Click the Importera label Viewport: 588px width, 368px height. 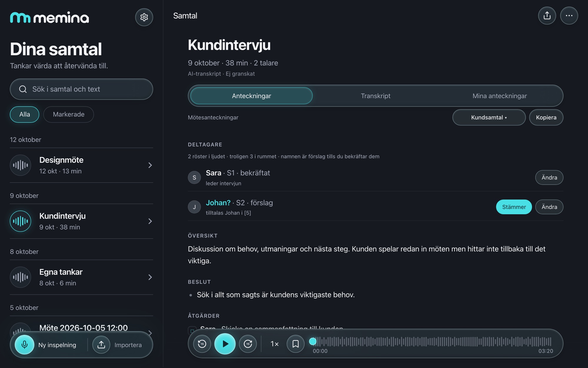[128, 345]
